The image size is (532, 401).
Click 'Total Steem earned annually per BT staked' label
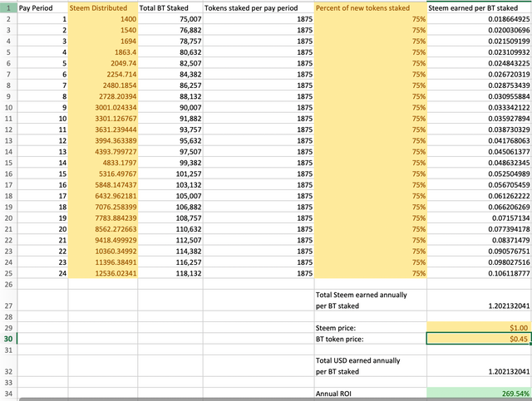pos(371,301)
